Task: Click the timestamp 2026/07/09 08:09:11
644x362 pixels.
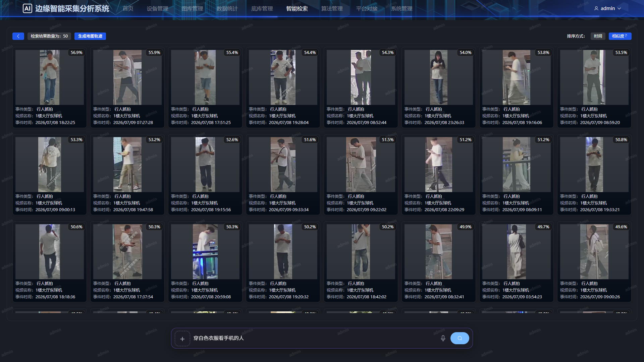Action: point(522,210)
